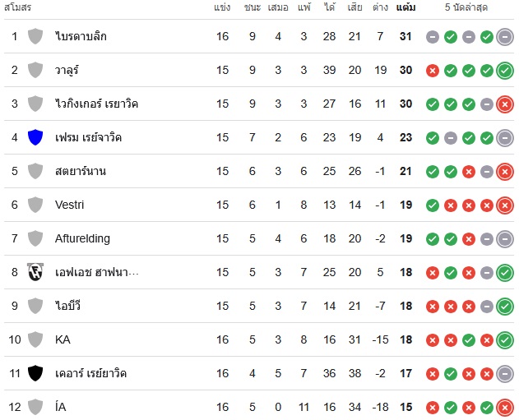Image resolution: width=519 pixels, height=420 pixels.
Task: Click the latest-match draw icon for Afturelding
Action: tap(505, 239)
